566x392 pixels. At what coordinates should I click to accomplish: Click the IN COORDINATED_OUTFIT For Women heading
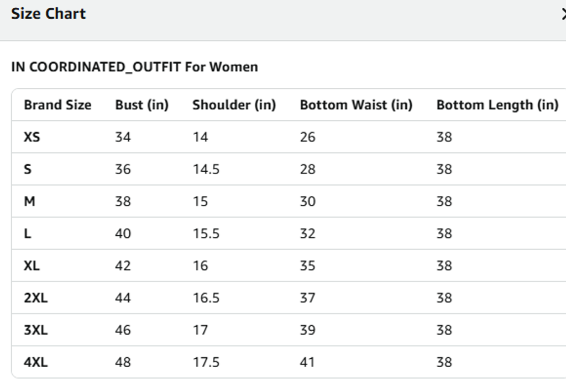(x=134, y=67)
